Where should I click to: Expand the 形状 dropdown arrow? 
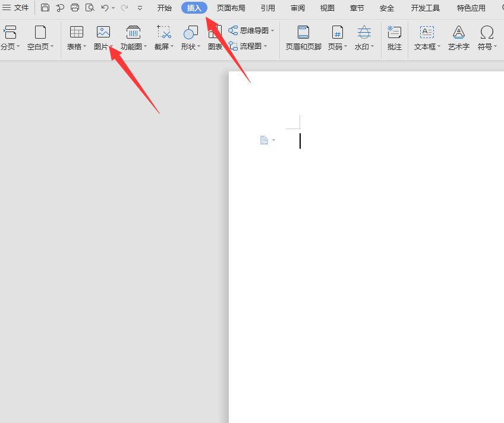click(x=199, y=46)
